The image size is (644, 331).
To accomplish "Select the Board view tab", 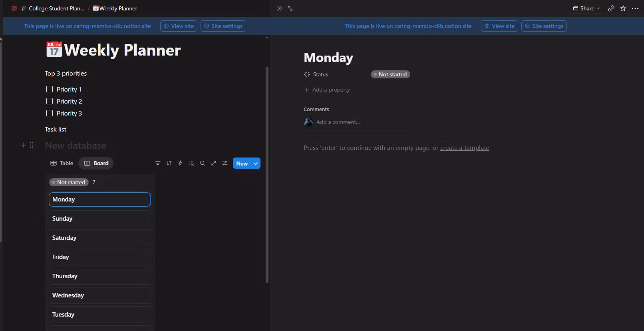I will coord(96,163).
